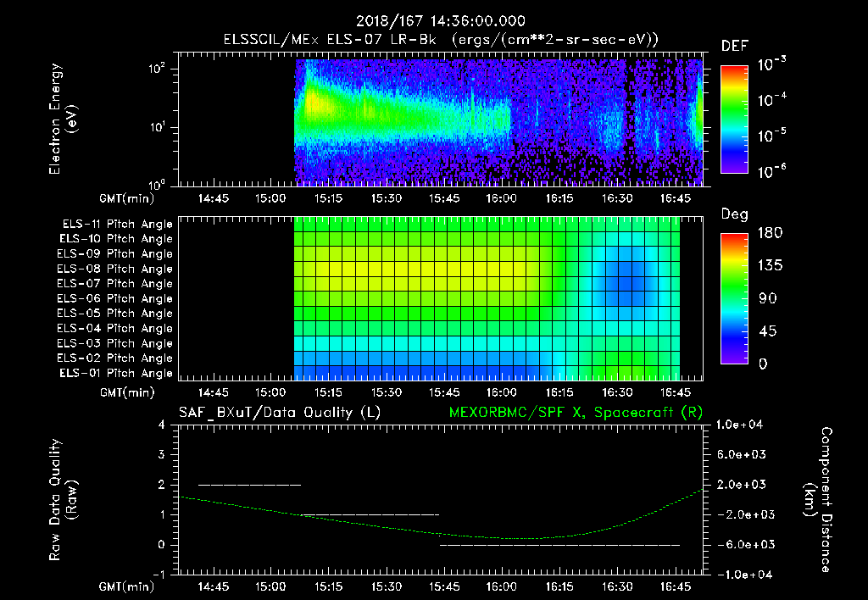Click the DEF color scale bar
Image resolution: width=868 pixels, height=600 pixels.
click(x=734, y=119)
